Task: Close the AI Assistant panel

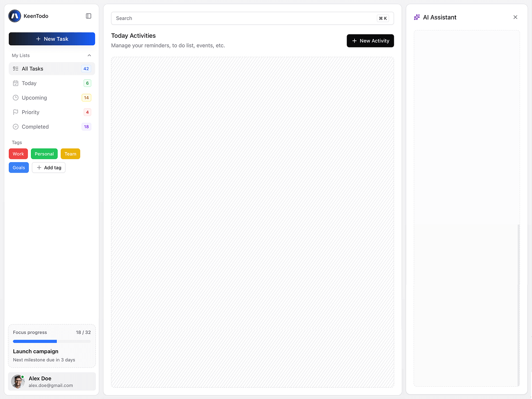Action: (x=515, y=17)
